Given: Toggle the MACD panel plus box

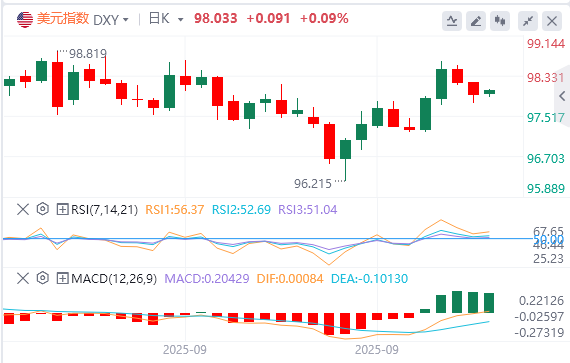Looking at the screenshot, I should pyautogui.click(x=63, y=279).
